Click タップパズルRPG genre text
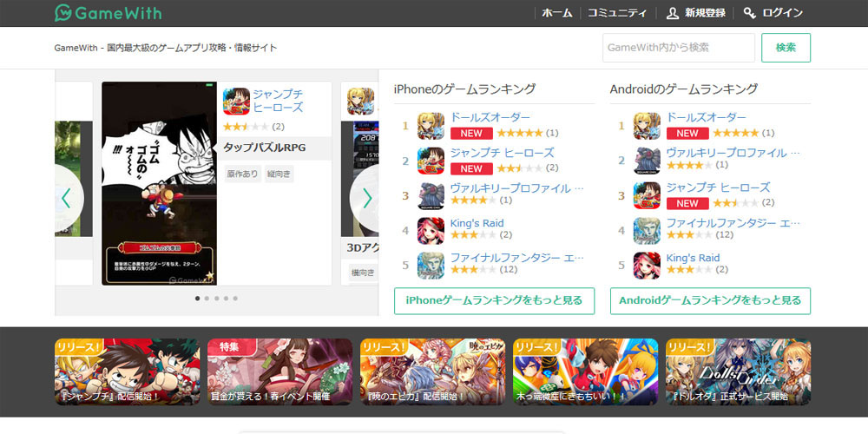 pos(265,148)
